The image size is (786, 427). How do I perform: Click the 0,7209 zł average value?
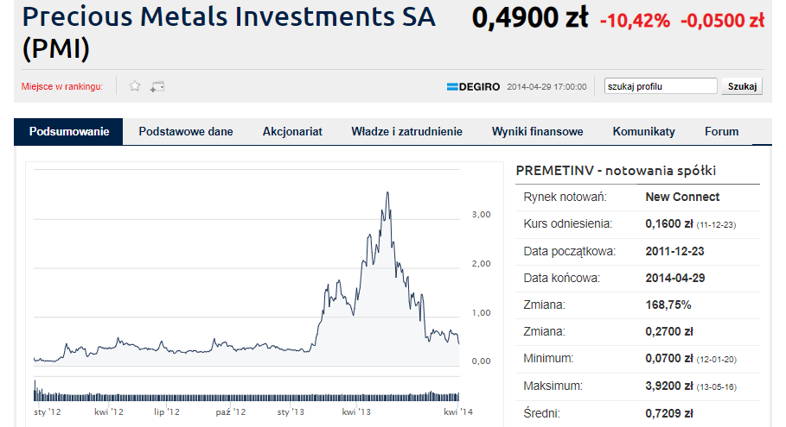tap(669, 413)
